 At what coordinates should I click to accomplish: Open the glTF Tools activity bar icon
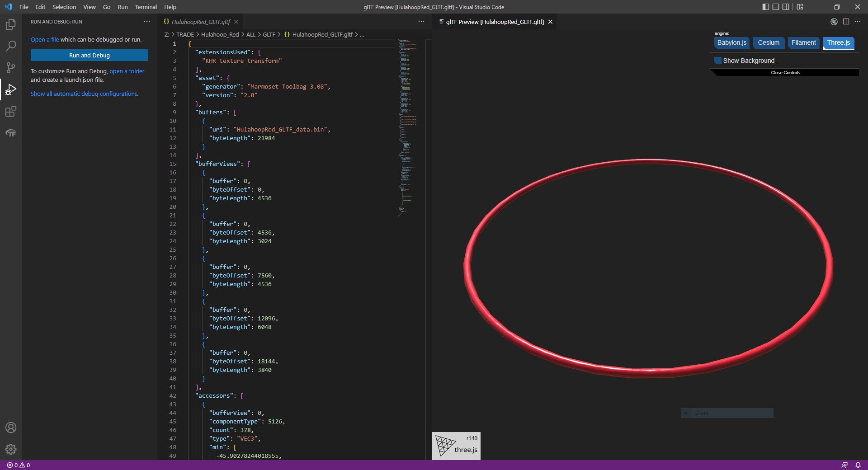[x=10, y=133]
